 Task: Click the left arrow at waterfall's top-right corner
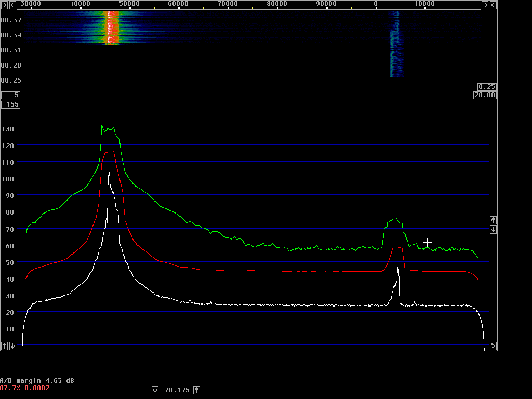coord(494,5)
